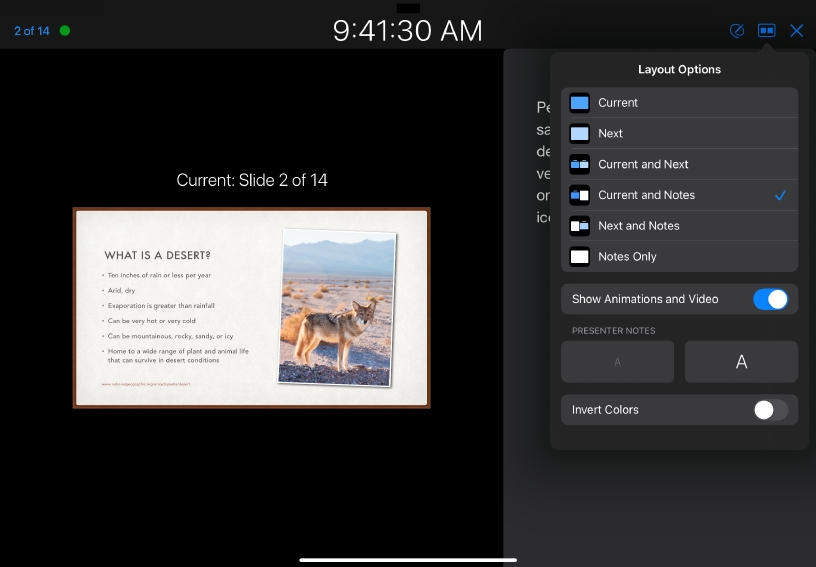This screenshot has height=567, width=816.
Task: Enable the Invert Colors switch
Action: (770, 410)
